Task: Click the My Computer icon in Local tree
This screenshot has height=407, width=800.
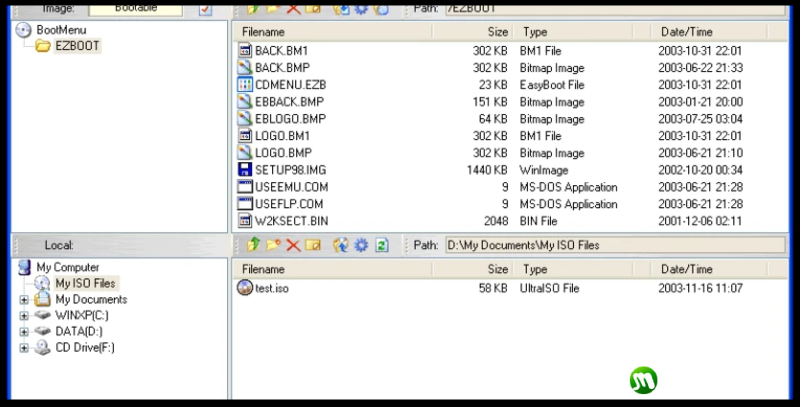Action: point(24,267)
